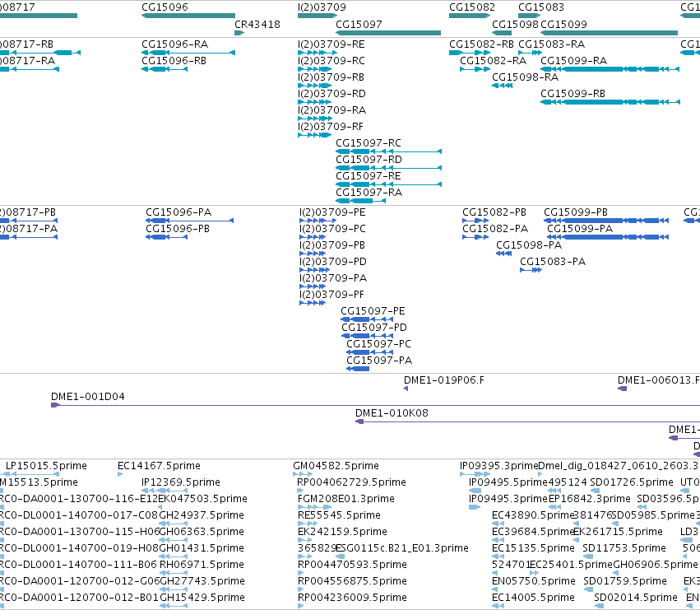Choose transcript CG15082-RA
This screenshot has height=610, width=700.
(493, 61)
